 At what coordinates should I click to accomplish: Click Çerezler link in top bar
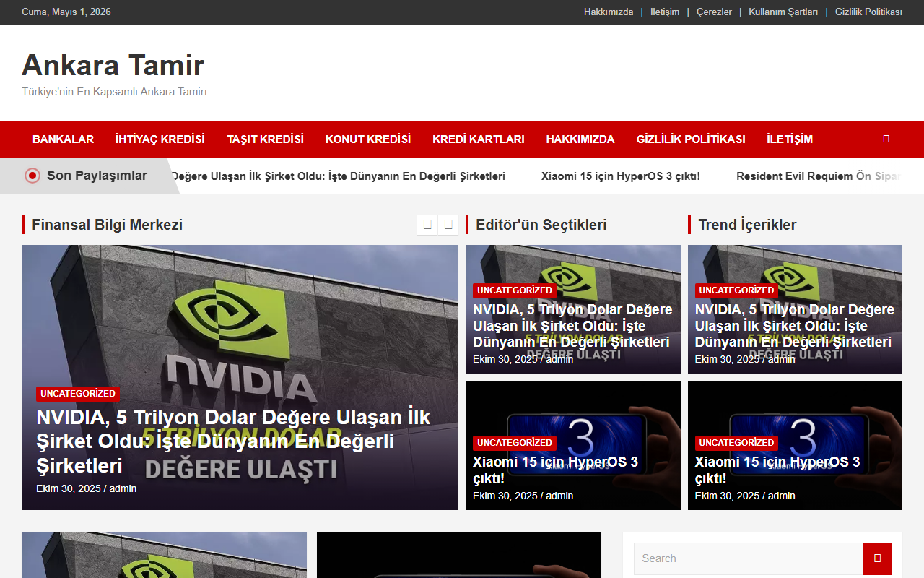(714, 12)
